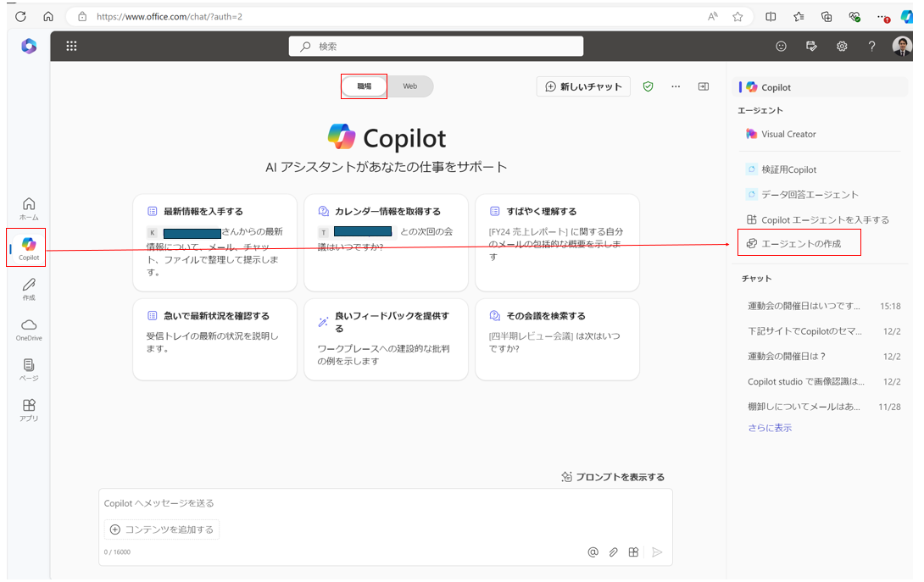Image resolution: width=924 pixels, height=582 pixels.
Task: Click the attach paperclip icon
Action: point(614,552)
